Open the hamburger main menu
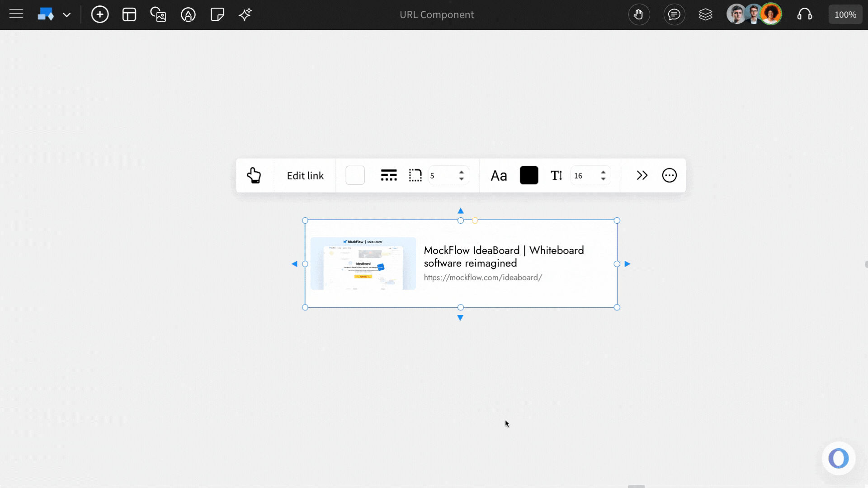 (16, 14)
